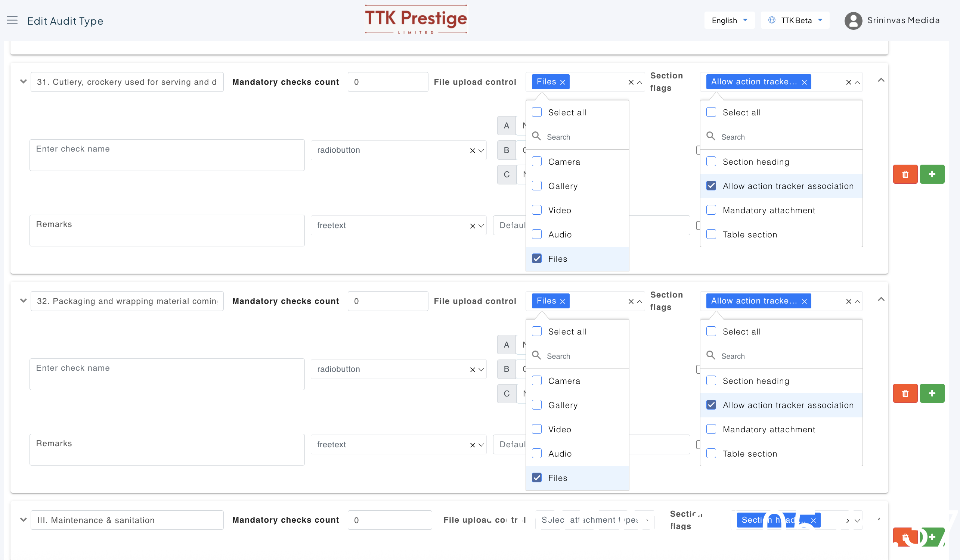Click Enter check name field in section 31
960x560 pixels.
[167, 155]
